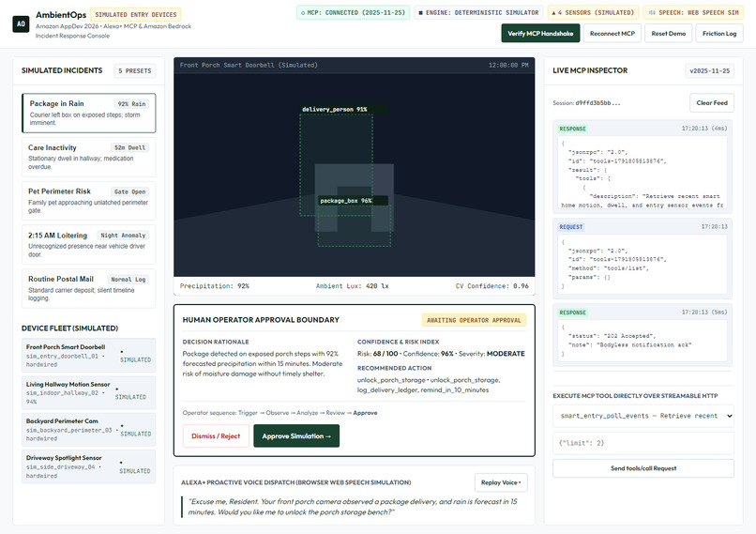Click the sim_entry_doorbell_01 device ID
This screenshot has height=534, width=756.
point(62,356)
